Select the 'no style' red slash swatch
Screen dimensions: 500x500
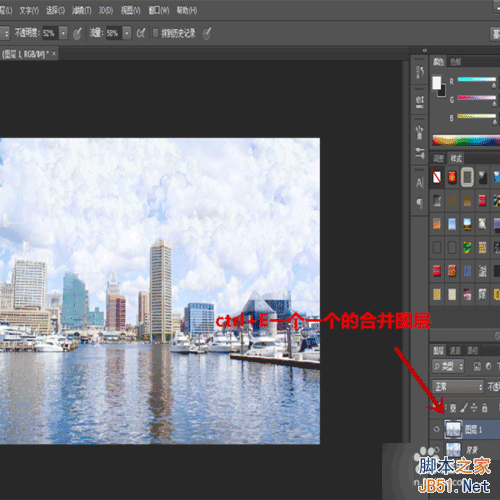tap(437, 177)
